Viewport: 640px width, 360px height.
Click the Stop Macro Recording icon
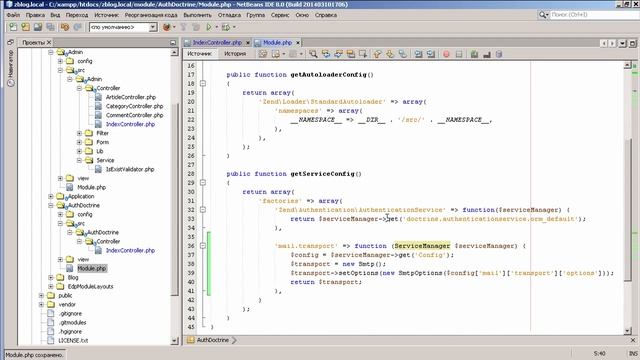click(459, 54)
